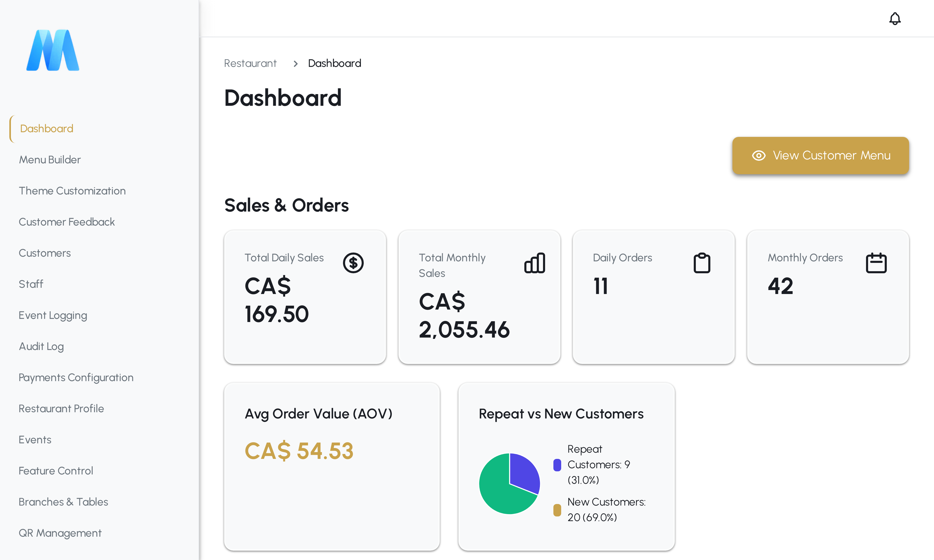The image size is (934, 560).
Task: Click the Total Monthly Sales label
Action: 452,265
